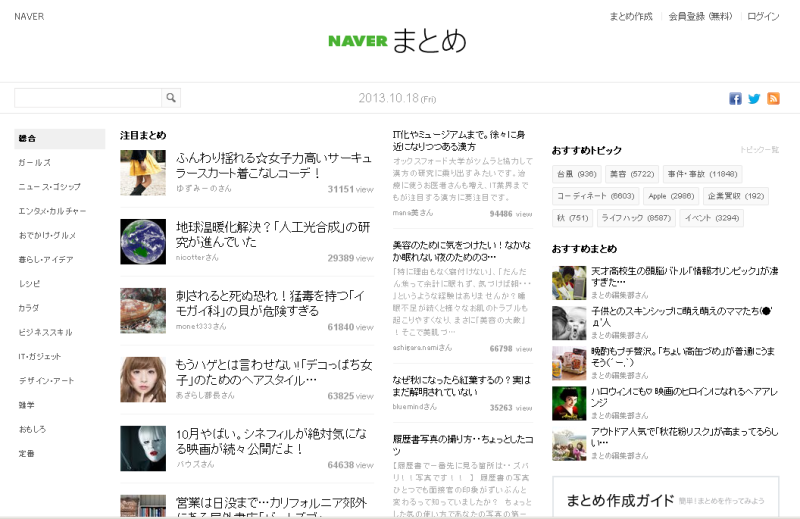
Task: Open 天才高校生の頭脳バトル recommended article
Action: [684, 276]
